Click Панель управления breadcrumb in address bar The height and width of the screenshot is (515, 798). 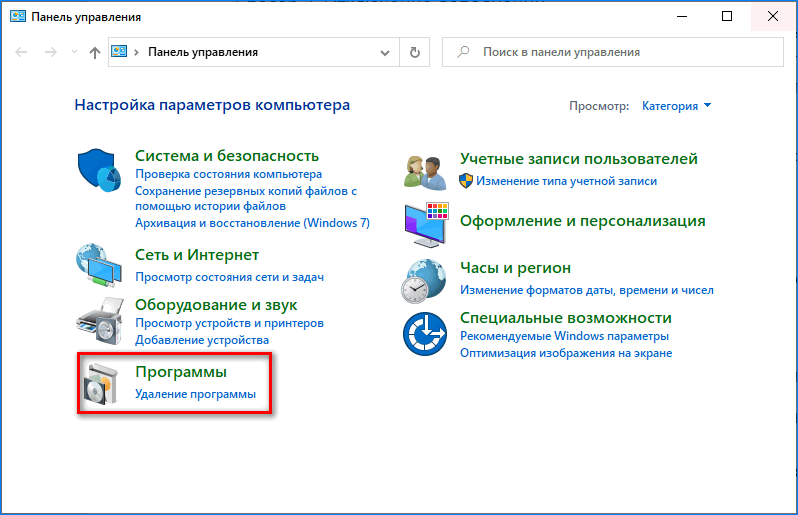203,52
